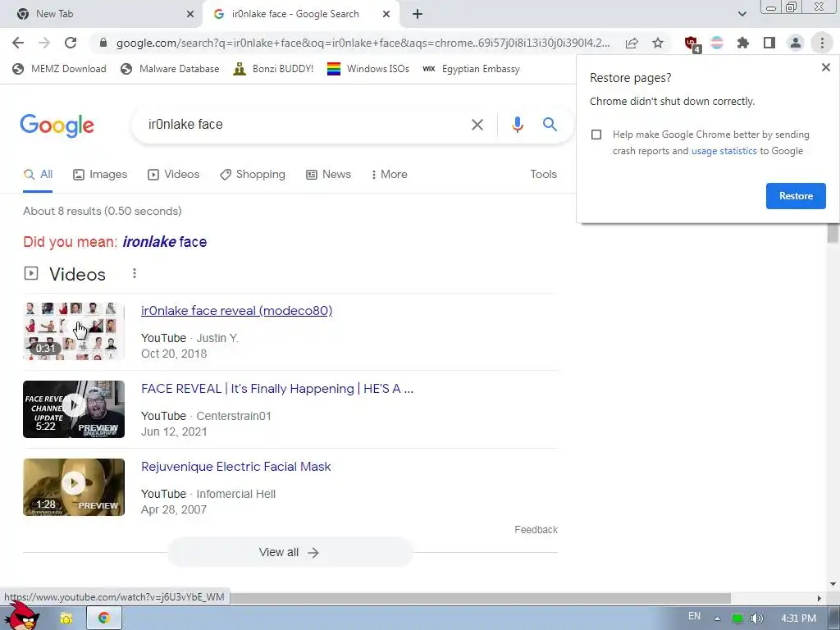Close the ir0nlake face Google Search tab
The width and height of the screenshot is (840, 630).
coord(386,14)
